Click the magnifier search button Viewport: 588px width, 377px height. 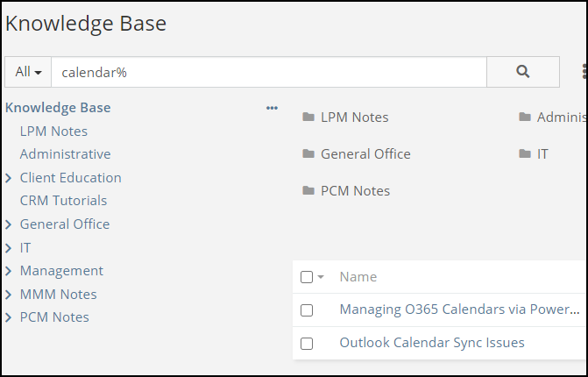523,72
